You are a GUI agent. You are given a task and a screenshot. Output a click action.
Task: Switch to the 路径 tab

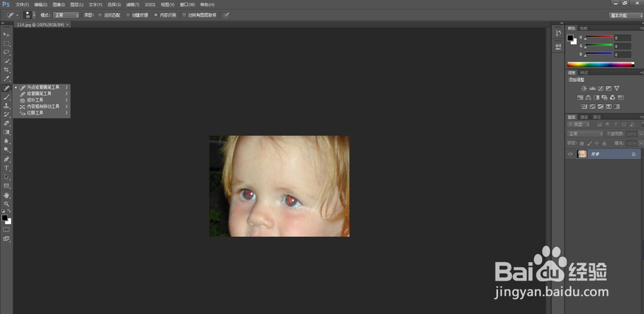pyautogui.click(x=596, y=117)
